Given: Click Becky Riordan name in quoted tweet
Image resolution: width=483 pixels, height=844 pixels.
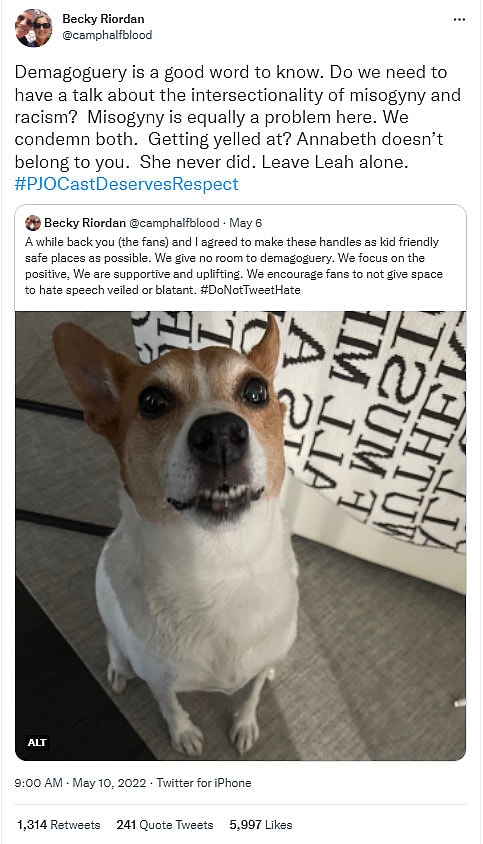Looking at the screenshot, I should 85,223.
